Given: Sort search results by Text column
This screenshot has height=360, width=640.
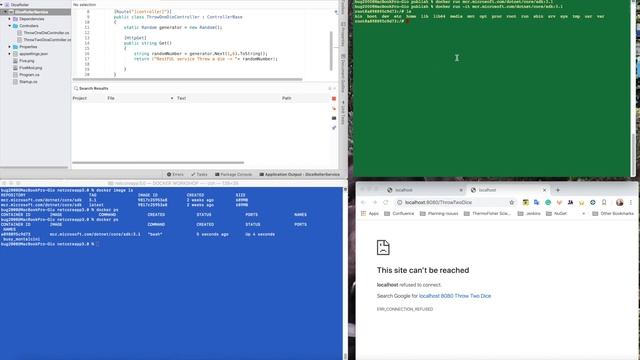Looking at the screenshot, I should click(181, 98).
